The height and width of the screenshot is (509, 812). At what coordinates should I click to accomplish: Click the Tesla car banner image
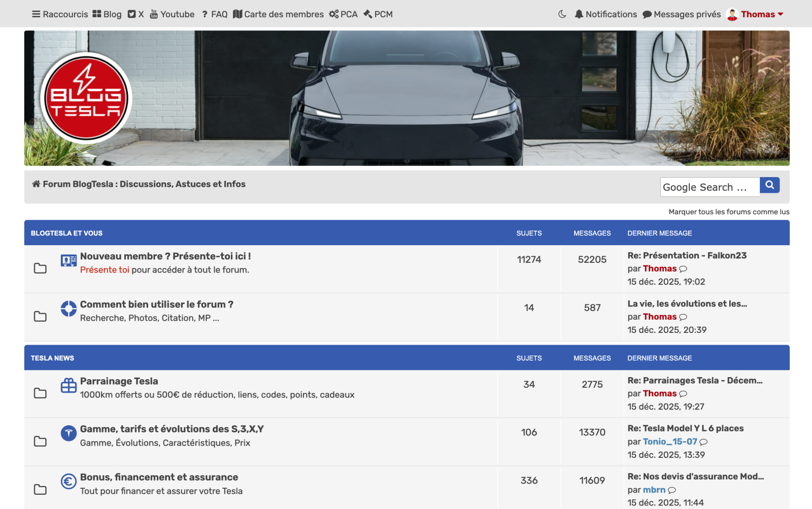[407, 98]
